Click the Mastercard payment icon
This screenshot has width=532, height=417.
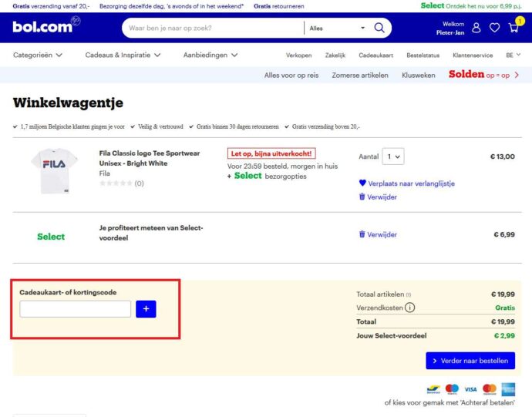click(x=490, y=389)
